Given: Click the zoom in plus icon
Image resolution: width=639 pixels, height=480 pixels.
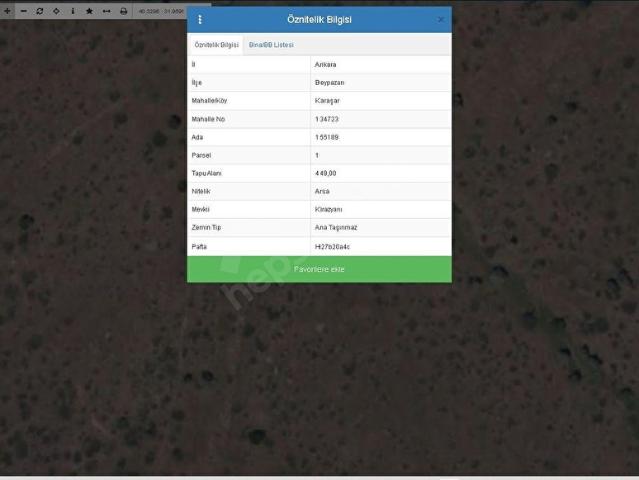Looking at the screenshot, I should click(x=8, y=10).
